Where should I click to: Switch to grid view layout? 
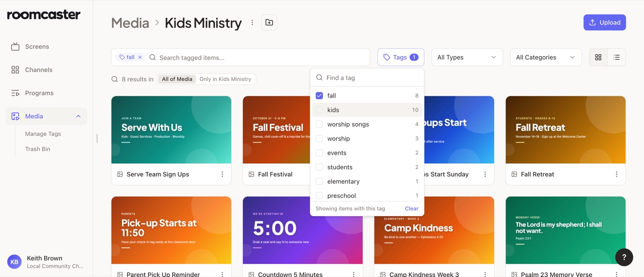click(599, 57)
